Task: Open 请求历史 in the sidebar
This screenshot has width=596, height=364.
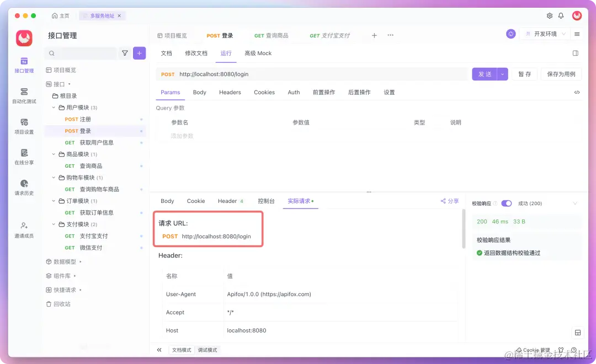Action: (x=24, y=188)
